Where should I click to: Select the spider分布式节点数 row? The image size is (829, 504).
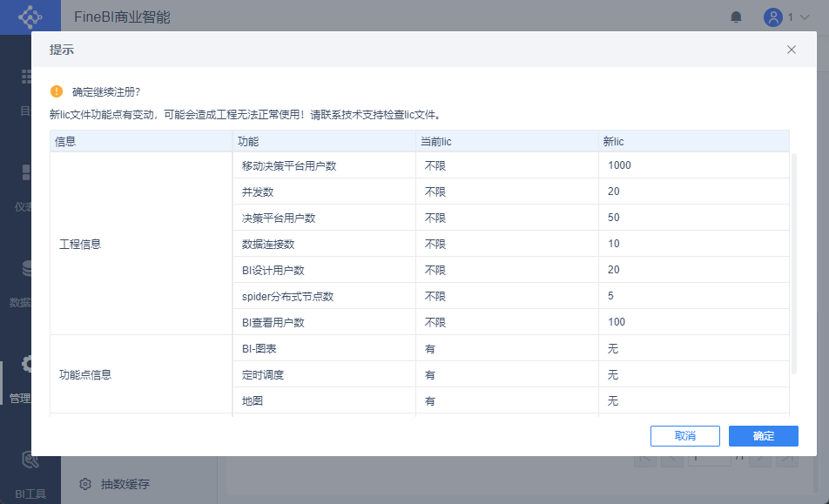pyautogui.click(x=287, y=296)
